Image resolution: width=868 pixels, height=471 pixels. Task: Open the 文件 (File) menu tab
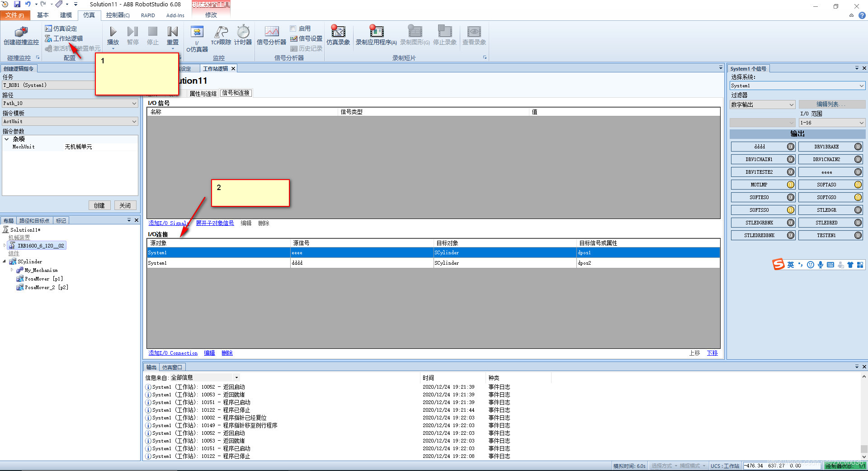coord(15,15)
